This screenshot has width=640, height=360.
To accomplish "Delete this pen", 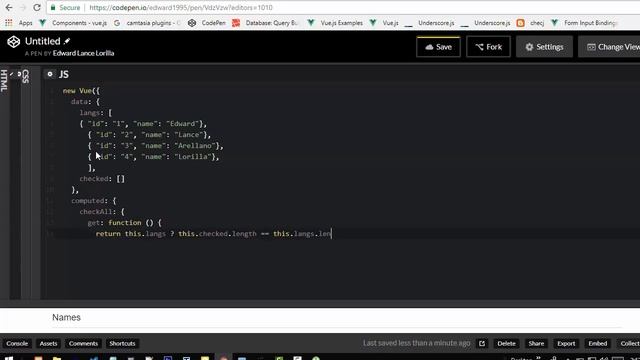I will click(x=507, y=344).
